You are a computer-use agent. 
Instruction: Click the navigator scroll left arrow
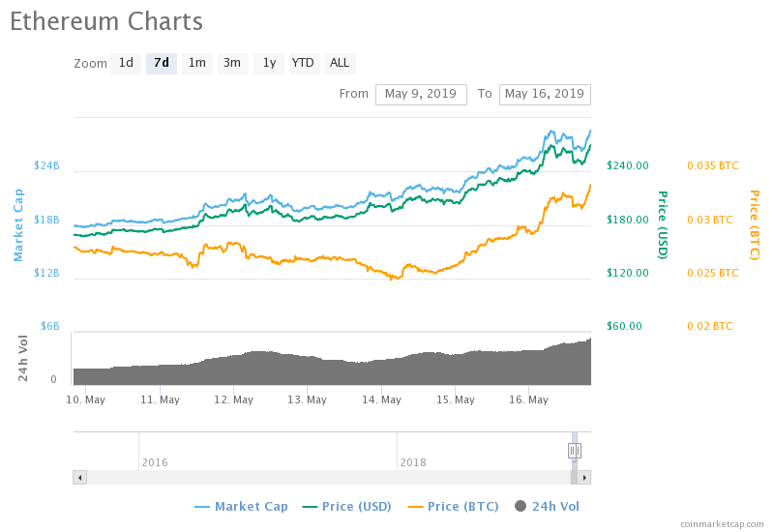[x=79, y=477]
